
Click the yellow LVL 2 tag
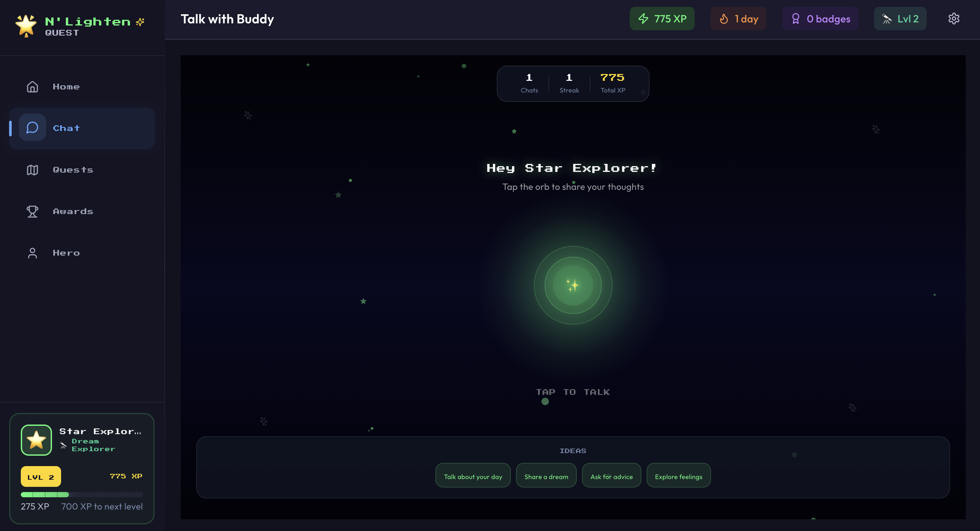[41, 477]
